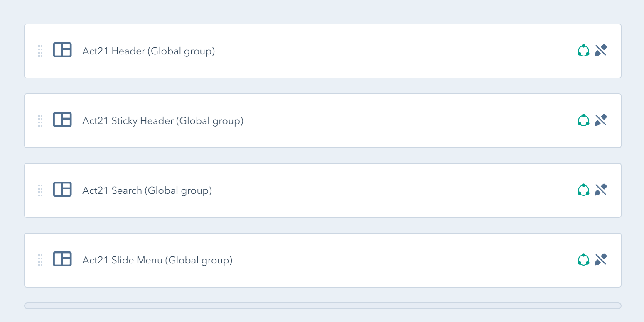Select "Act21 Sticky Header (Global group)" label
The image size is (644, 322).
pyautogui.click(x=163, y=121)
